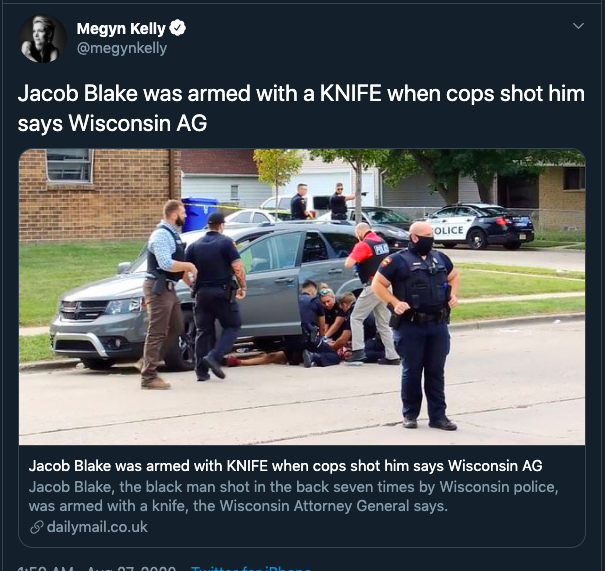
Task: Open the tweet options chevron menu
Action: pyautogui.click(x=578, y=26)
